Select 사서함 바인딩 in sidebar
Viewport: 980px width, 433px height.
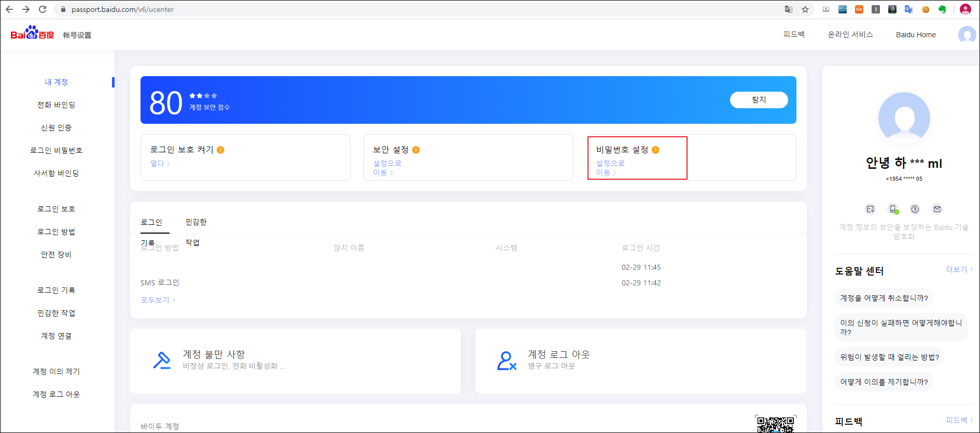[56, 173]
